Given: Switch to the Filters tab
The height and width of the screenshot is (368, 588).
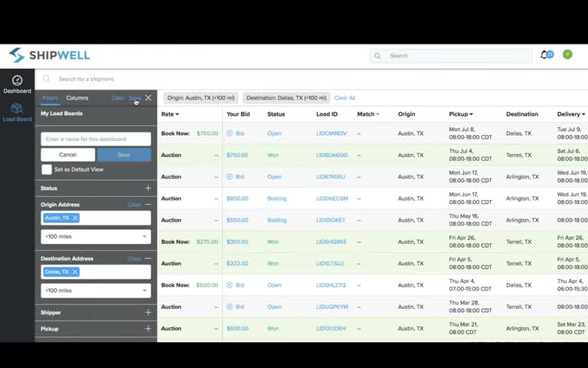Looking at the screenshot, I should pyautogui.click(x=50, y=97).
